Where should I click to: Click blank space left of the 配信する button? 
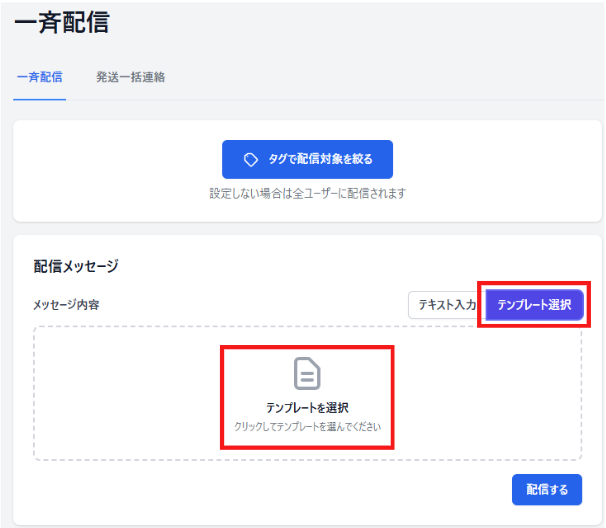click(x=300, y=490)
